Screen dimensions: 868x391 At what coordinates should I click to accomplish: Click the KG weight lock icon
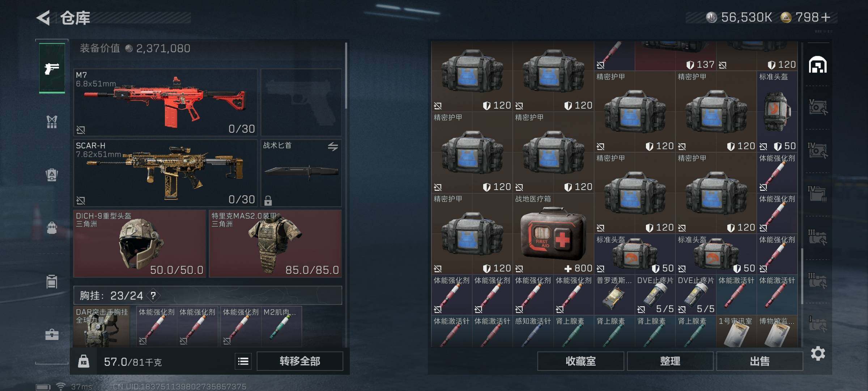(x=84, y=361)
